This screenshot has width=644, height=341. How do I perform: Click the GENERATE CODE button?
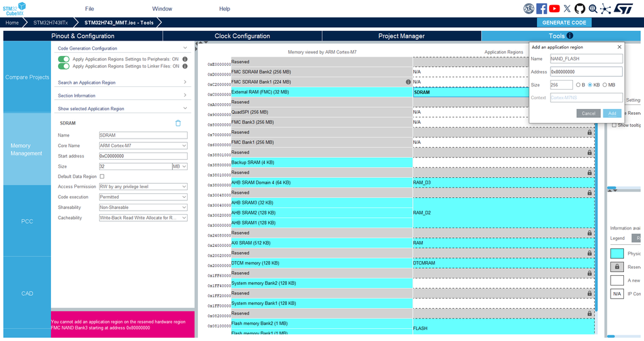click(564, 23)
